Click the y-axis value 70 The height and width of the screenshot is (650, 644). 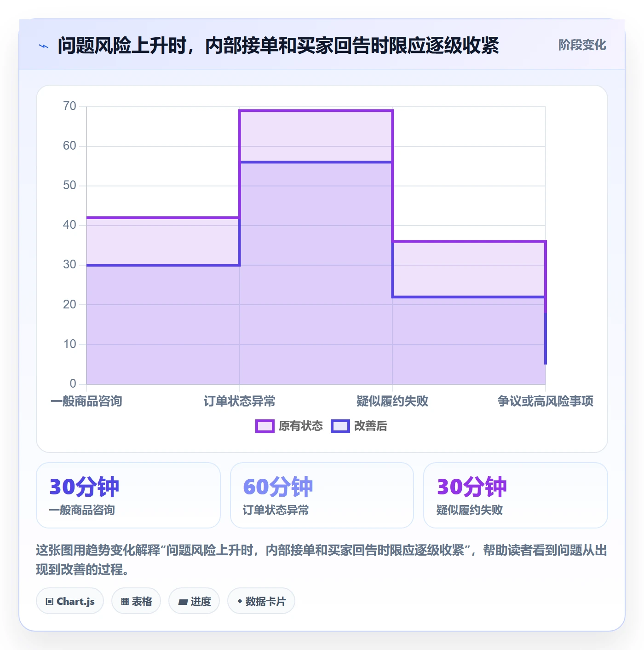tap(69, 106)
